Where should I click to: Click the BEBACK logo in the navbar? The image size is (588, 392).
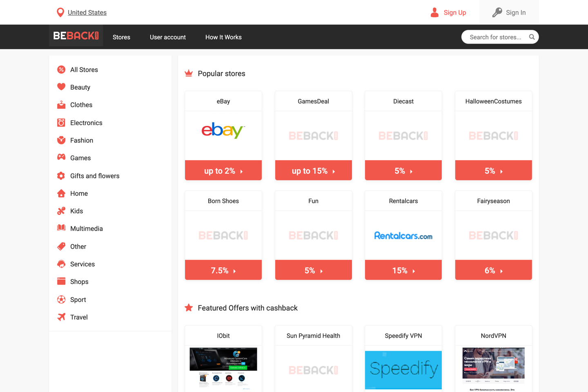(76, 36)
